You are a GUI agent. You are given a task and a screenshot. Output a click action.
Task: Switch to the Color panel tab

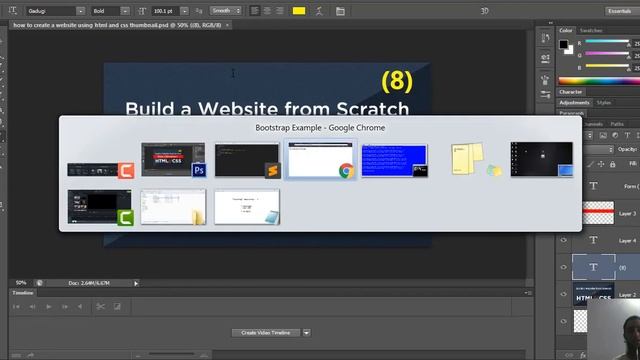point(565,31)
